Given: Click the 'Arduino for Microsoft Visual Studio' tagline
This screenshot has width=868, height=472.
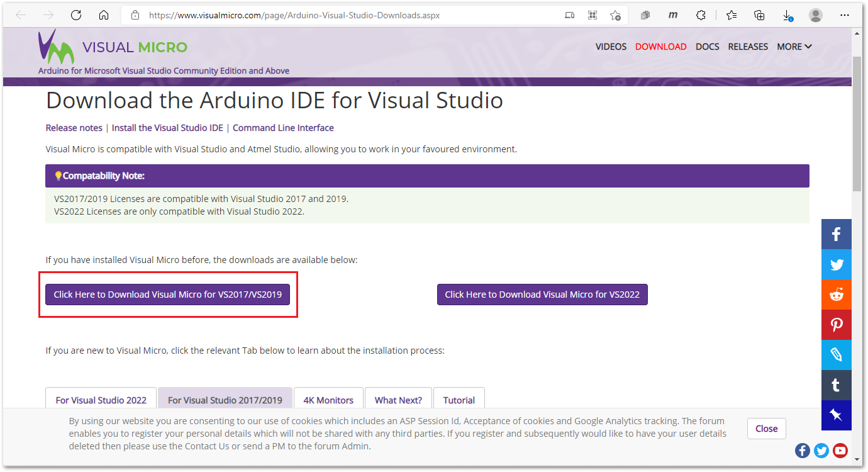Looking at the screenshot, I should point(164,71).
